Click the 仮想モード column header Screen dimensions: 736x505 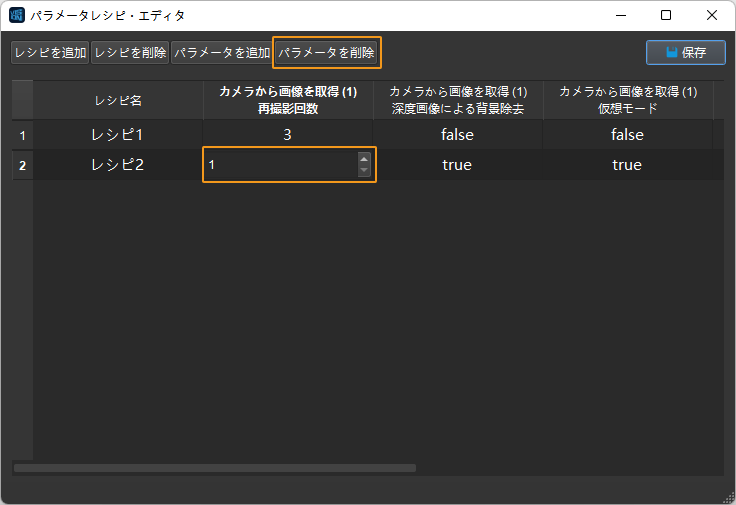pyautogui.click(x=628, y=100)
